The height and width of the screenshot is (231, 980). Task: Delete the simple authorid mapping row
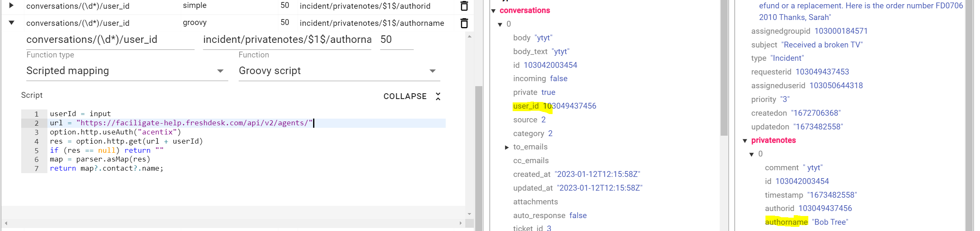click(x=464, y=6)
